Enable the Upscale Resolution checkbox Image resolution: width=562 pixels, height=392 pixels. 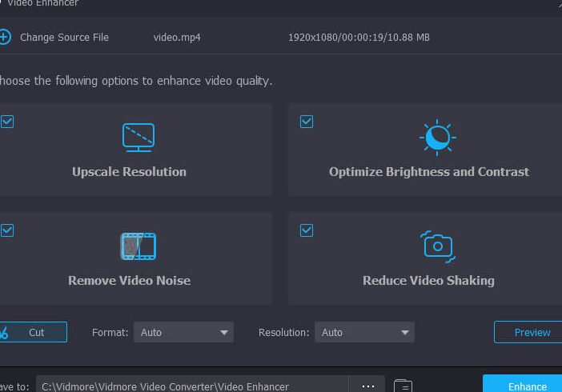7,122
